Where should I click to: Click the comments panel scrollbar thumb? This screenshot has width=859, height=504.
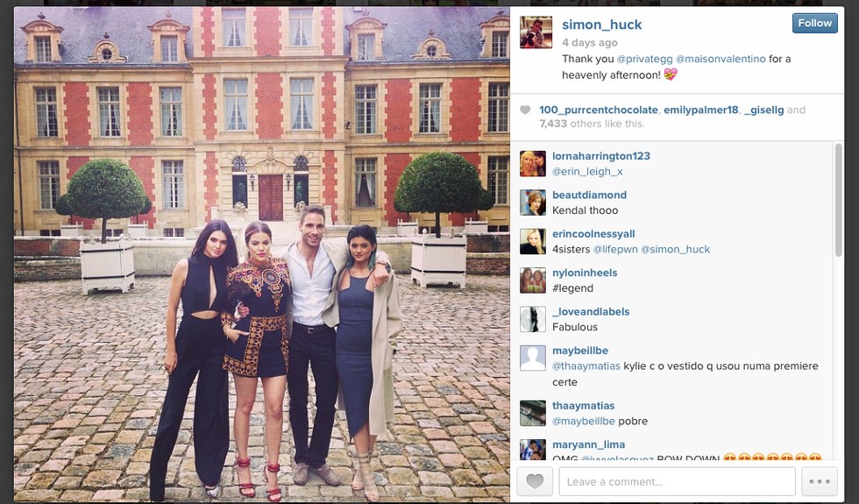(x=838, y=200)
